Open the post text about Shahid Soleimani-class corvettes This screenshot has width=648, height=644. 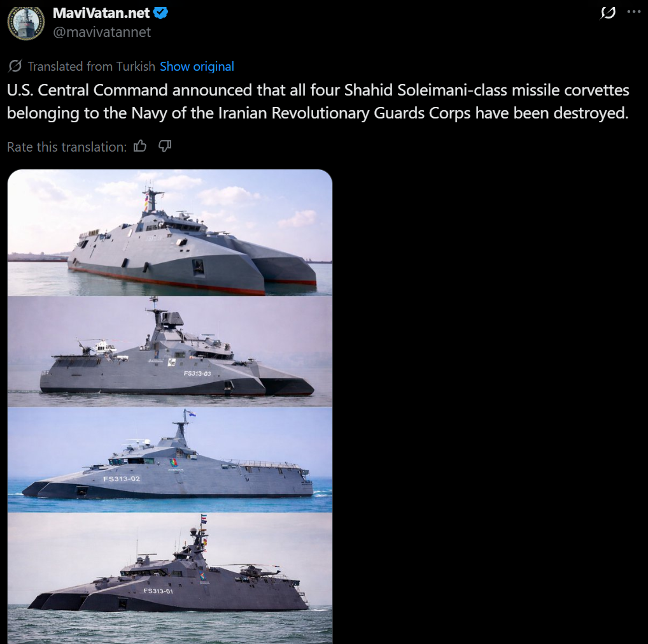(318, 101)
